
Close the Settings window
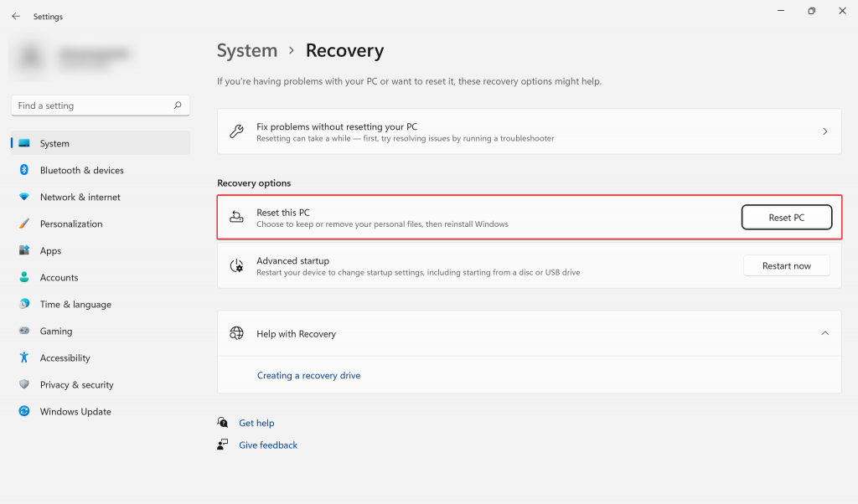(843, 11)
